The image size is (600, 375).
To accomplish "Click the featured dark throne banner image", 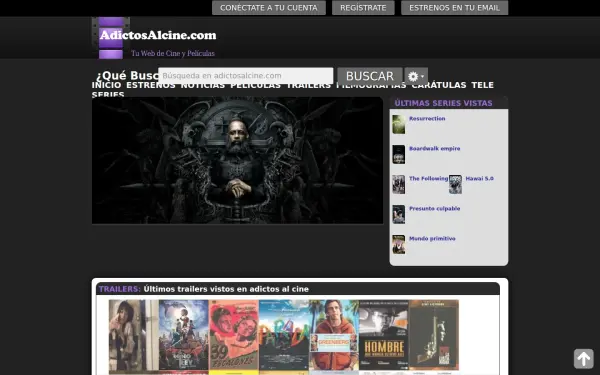I will pos(237,160).
